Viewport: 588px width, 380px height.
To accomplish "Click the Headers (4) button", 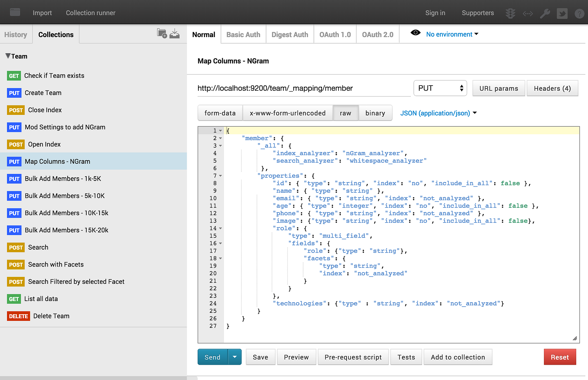I will [552, 88].
